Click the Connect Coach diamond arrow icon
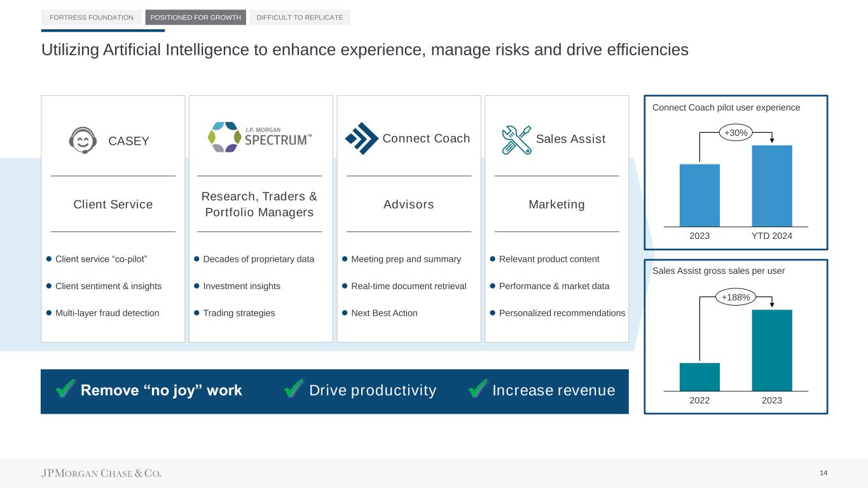 (x=362, y=139)
